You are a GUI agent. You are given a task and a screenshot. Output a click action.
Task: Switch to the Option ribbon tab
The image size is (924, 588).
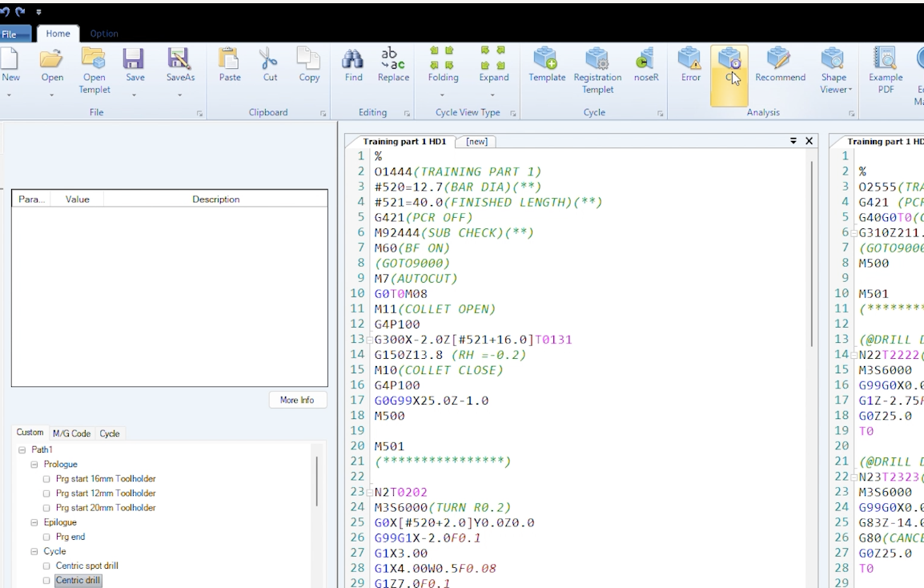104,34
